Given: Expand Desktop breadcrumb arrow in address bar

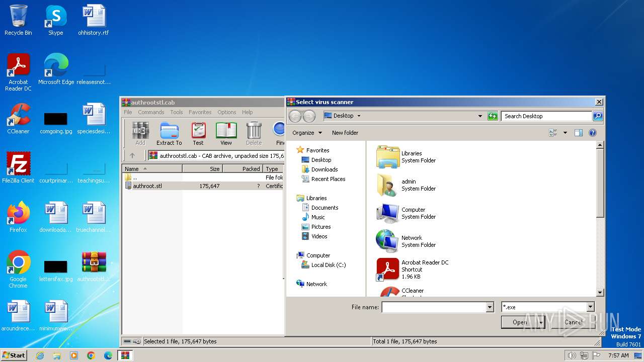Looking at the screenshot, I should [359, 116].
